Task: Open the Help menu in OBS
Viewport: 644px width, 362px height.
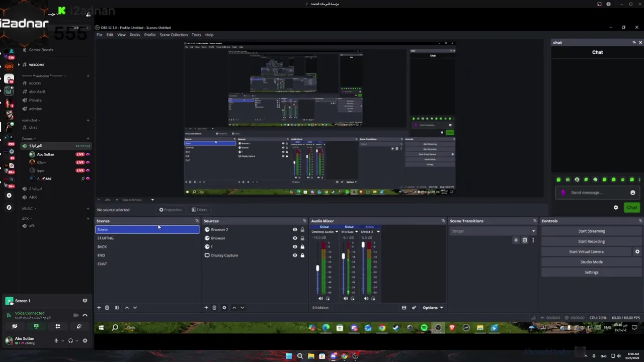Action: coord(209,35)
